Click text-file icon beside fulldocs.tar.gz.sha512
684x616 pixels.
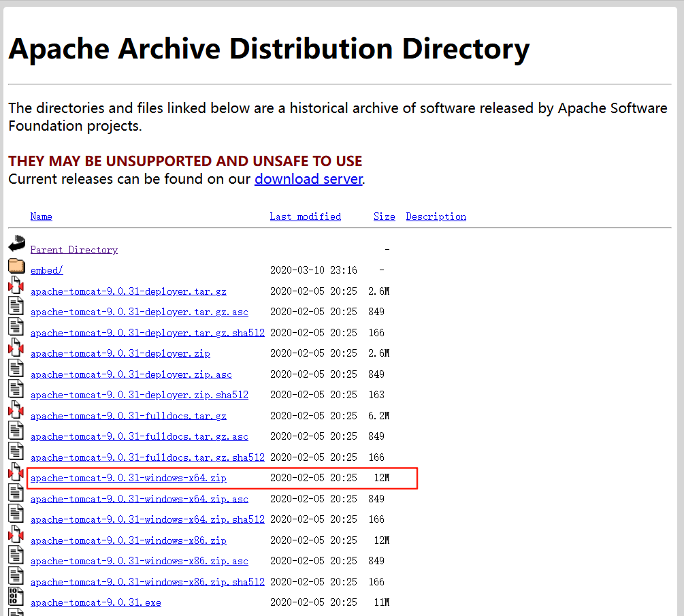(x=16, y=451)
